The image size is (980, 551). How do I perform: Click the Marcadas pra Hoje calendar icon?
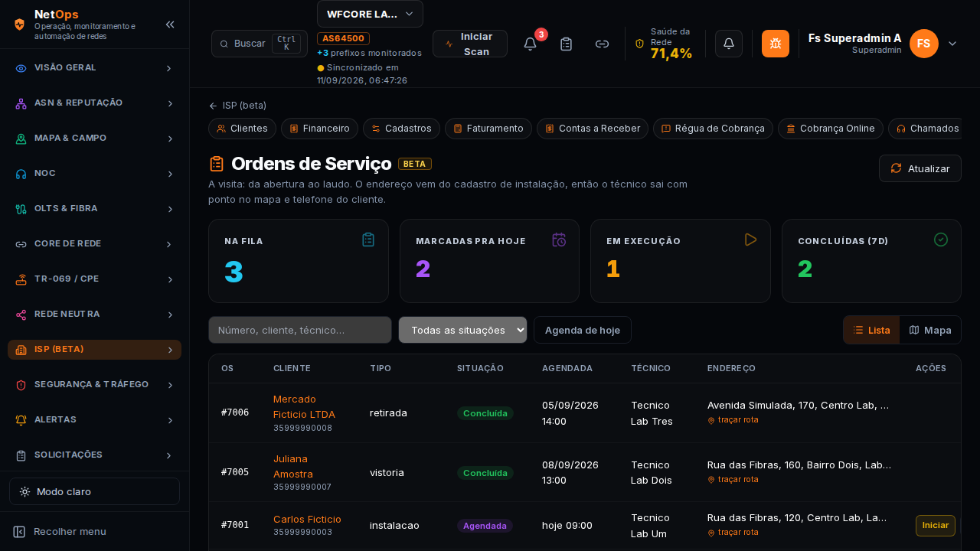click(x=559, y=240)
